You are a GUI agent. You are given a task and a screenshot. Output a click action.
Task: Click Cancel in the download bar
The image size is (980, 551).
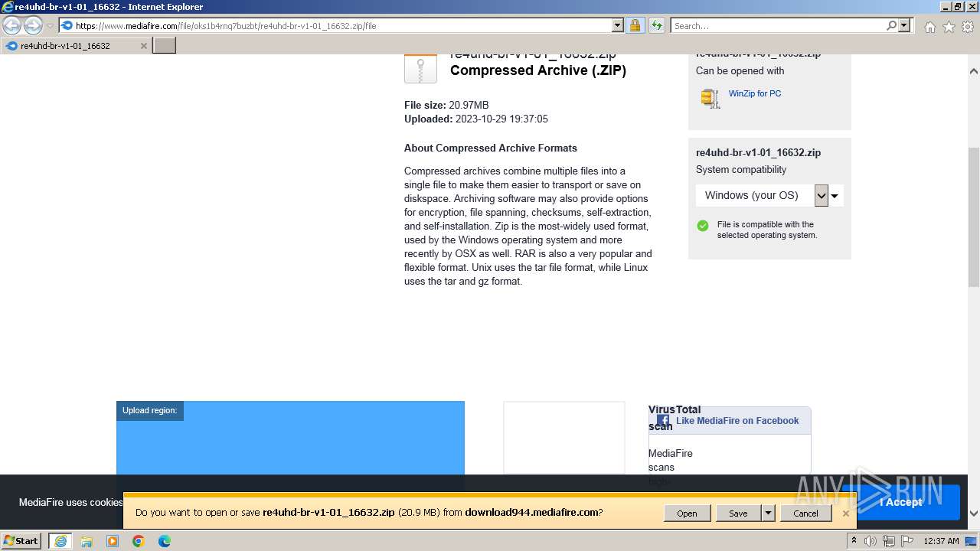point(805,514)
